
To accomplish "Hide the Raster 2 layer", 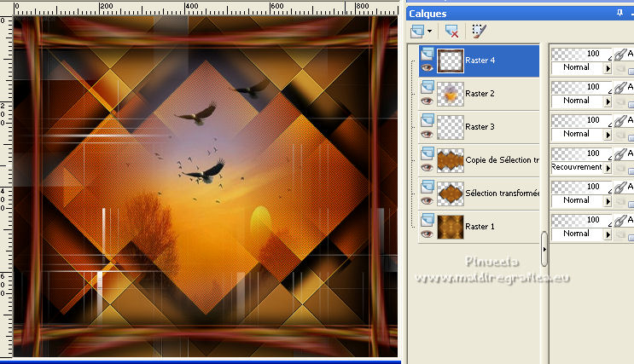I will pos(427,101).
